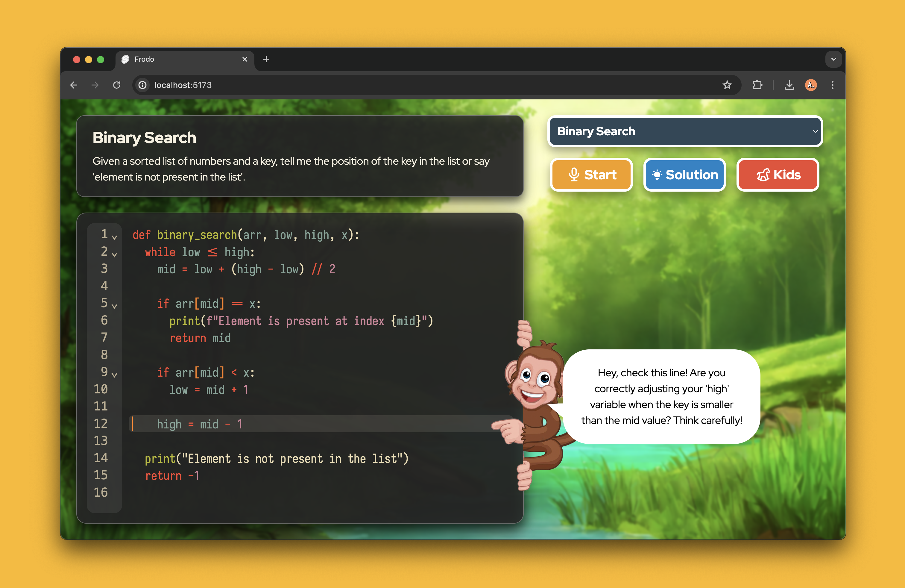Screen dimensions: 905x588
Task: Open the Binary Search problem dropdown
Action: 685,131
